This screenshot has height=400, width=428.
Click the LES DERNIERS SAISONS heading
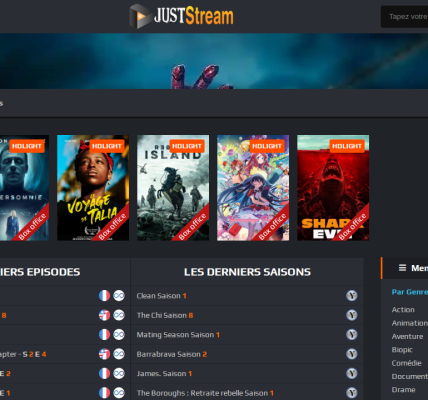pos(247,272)
